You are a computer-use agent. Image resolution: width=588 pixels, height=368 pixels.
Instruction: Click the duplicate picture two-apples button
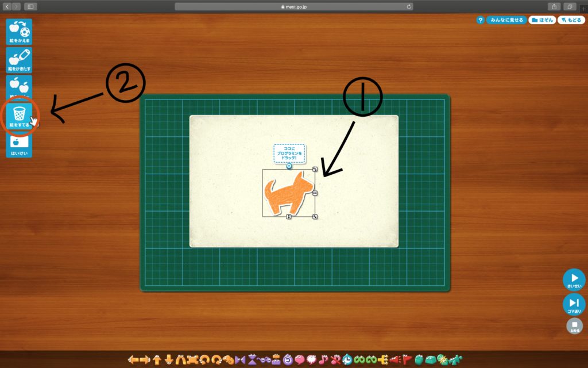coord(19,85)
